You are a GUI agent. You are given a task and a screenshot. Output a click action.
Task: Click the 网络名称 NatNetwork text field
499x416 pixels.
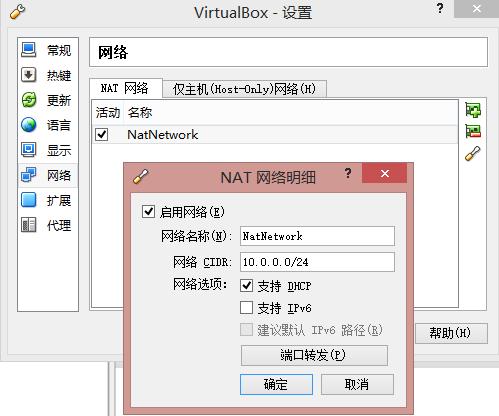click(x=317, y=236)
